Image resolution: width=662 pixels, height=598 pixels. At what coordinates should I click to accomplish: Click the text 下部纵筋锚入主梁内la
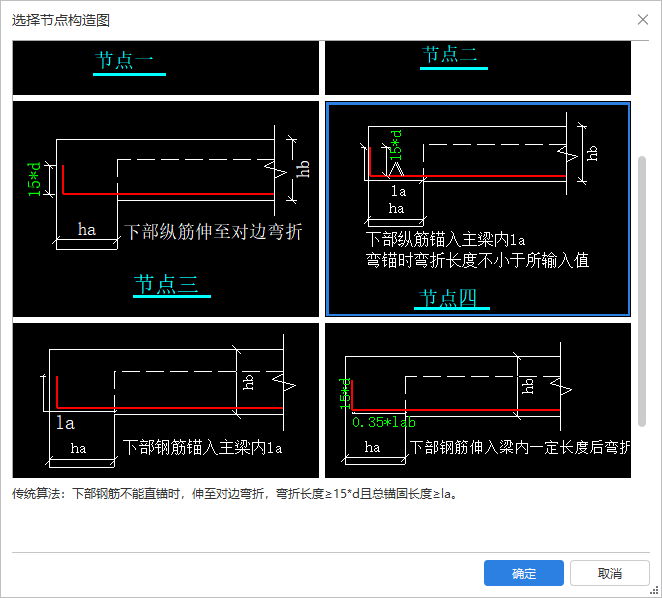pyautogui.click(x=445, y=239)
